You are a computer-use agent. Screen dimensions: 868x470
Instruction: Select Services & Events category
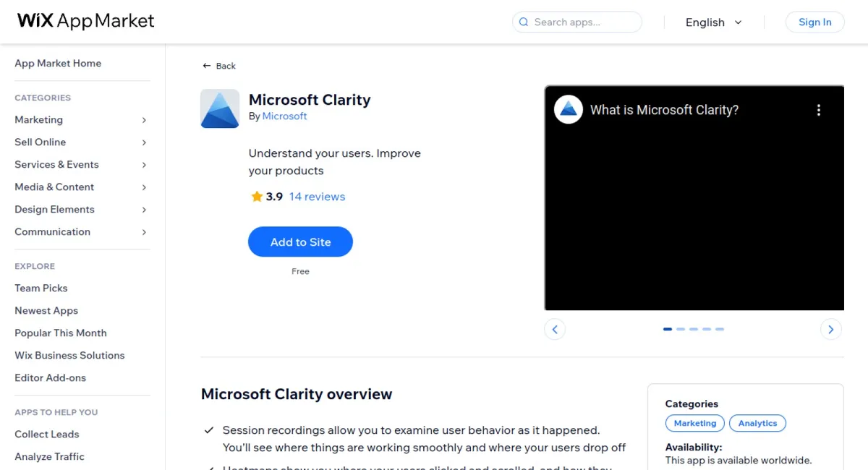(56, 164)
